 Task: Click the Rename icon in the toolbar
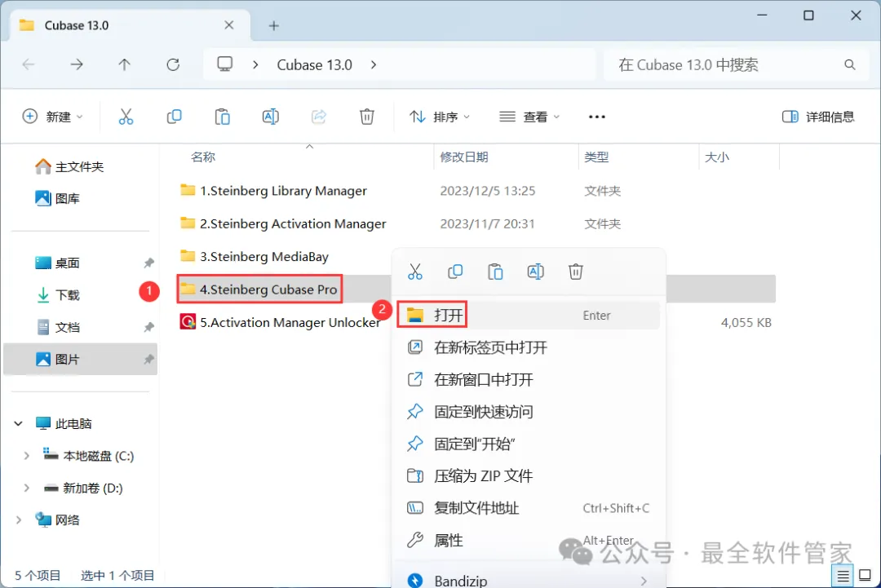tap(270, 117)
